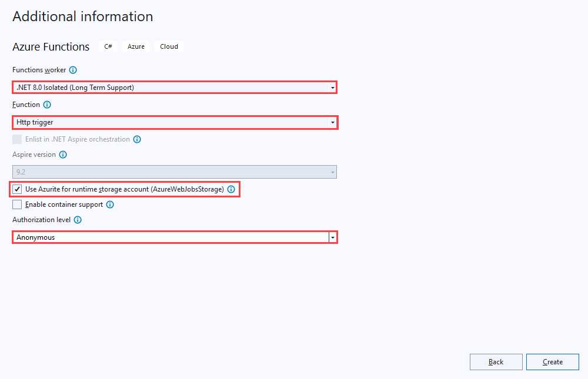
Task: Click the Cloud tag
Action: pyautogui.click(x=169, y=46)
